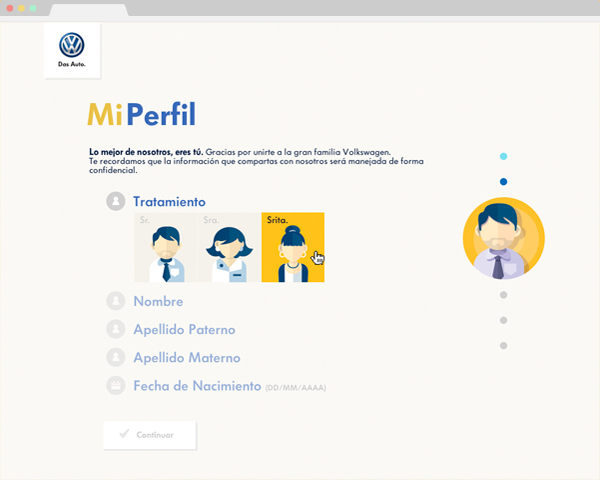Click the person icon next to Nombre
This screenshot has height=480, width=600.
pos(116,301)
